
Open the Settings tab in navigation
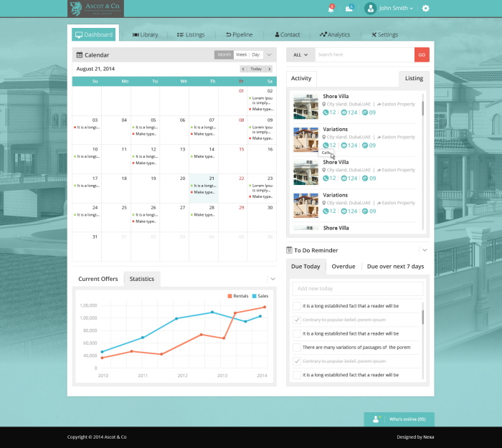tap(384, 34)
